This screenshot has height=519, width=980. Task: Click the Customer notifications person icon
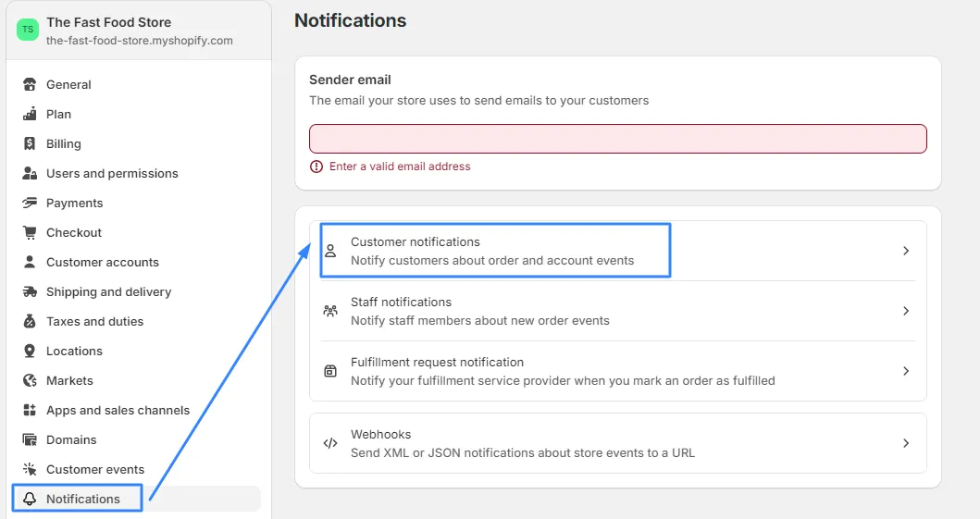(x=330, y=251)
